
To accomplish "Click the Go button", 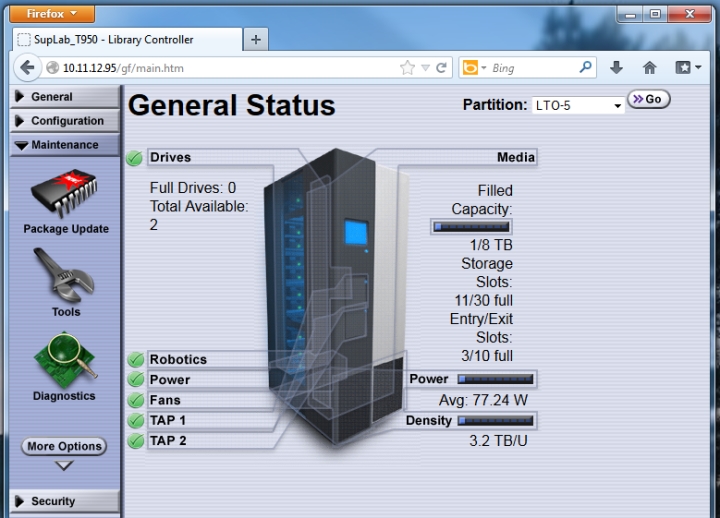I will click(648, 99).
